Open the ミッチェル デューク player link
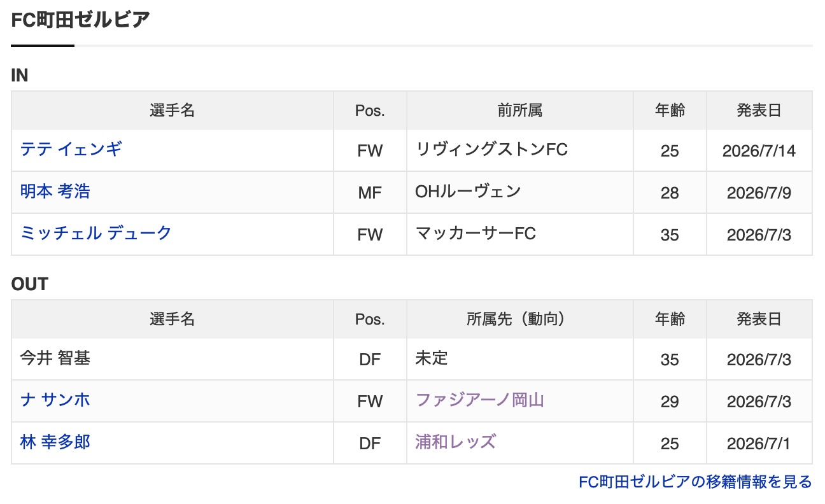The width and height of the screenshot is (825, 504). pos(96,234)
